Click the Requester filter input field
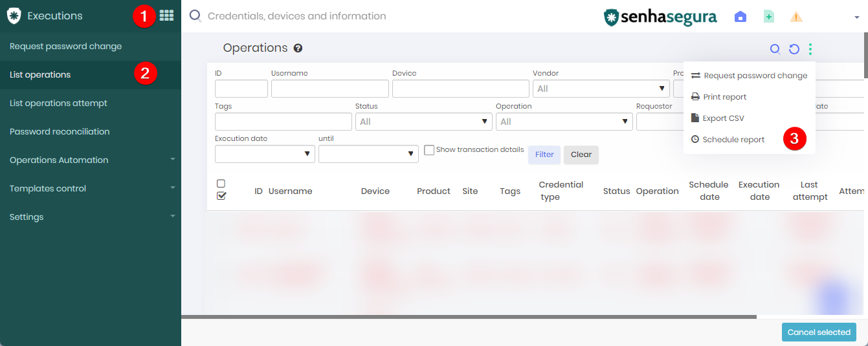The image size is (868, 346). pos(660,122)
